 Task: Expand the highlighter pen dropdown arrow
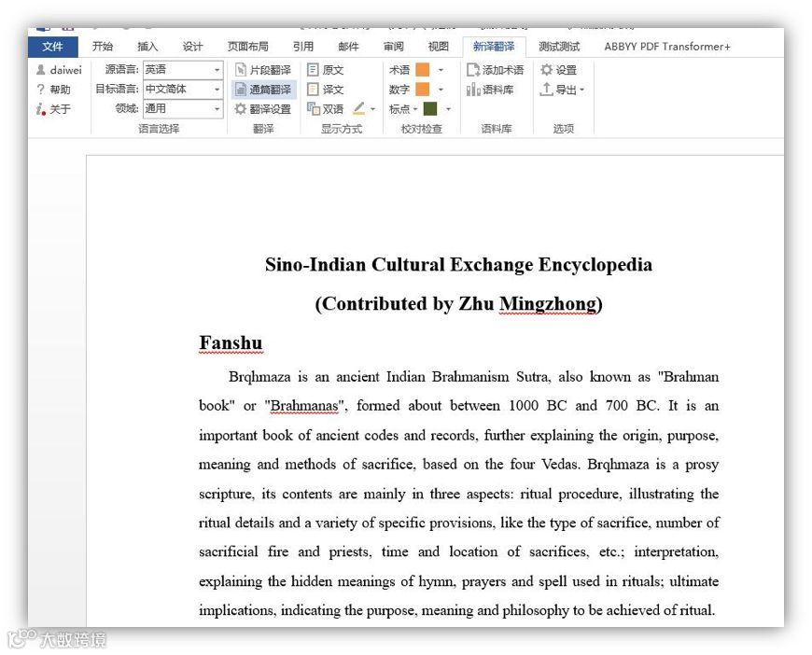point(372,109)
